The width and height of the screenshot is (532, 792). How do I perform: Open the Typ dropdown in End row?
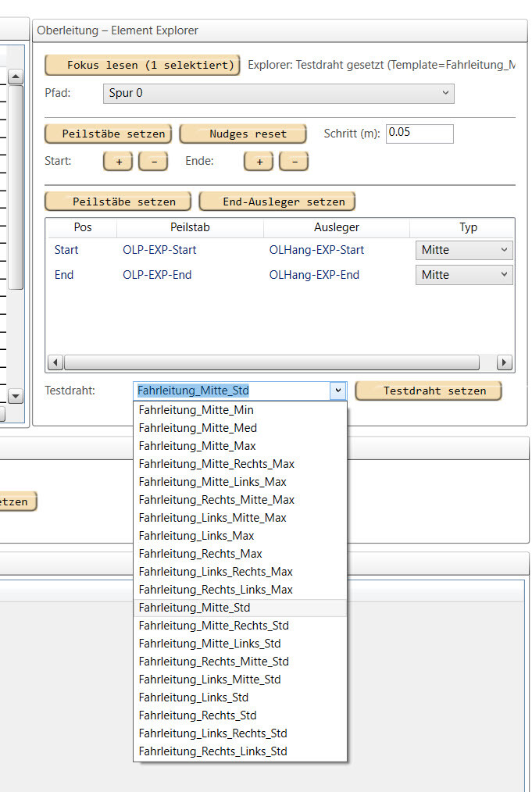coord(464,275)
